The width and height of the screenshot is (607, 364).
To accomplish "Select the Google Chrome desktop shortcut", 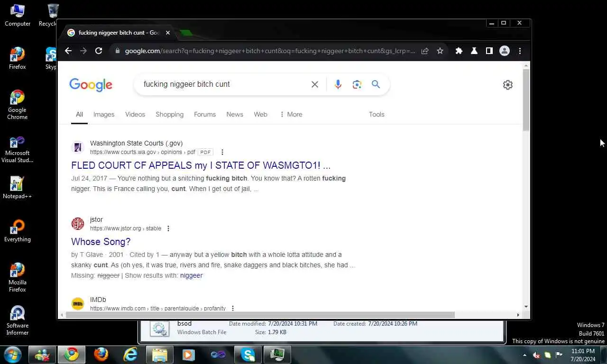I will point(18,105).
